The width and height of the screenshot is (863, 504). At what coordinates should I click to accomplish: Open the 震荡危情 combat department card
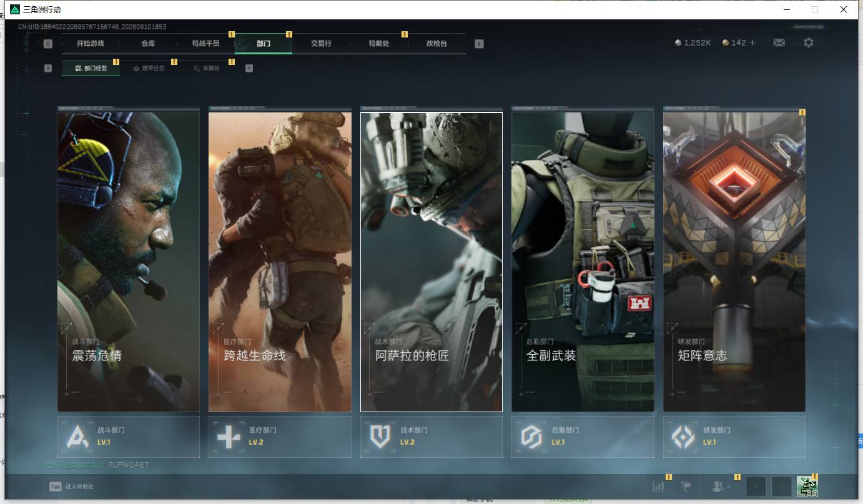129,262
